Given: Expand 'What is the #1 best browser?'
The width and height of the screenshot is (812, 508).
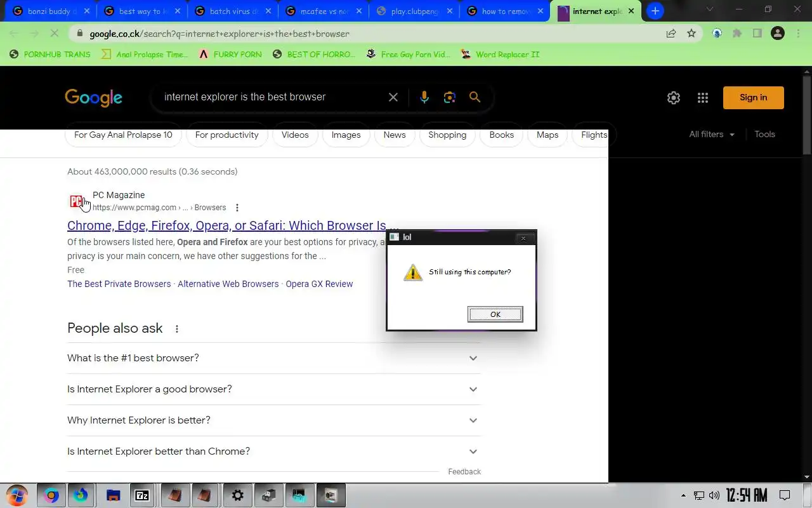Looking at the screenshot, I should point(274,358).
